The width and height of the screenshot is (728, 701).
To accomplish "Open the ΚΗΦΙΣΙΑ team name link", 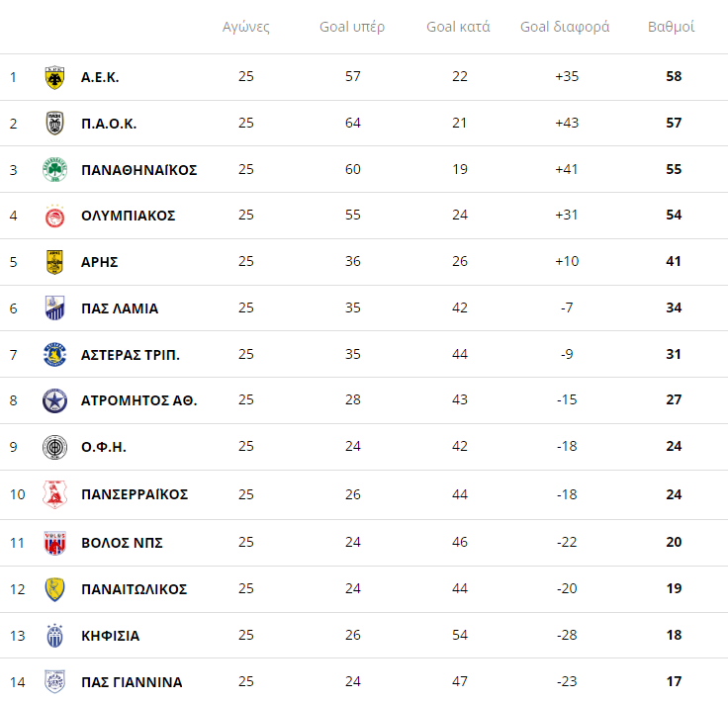I will 110,636.
